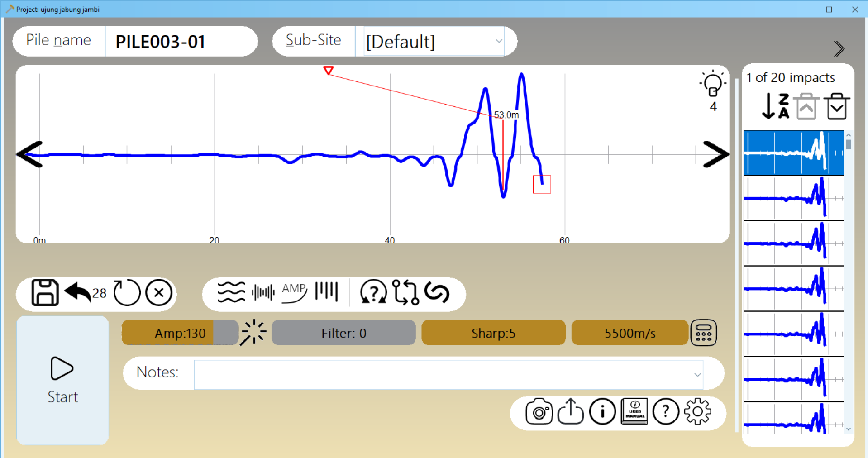Click the Start button
This screenshot has height=458, width=868.
click(x=63, y=380)
